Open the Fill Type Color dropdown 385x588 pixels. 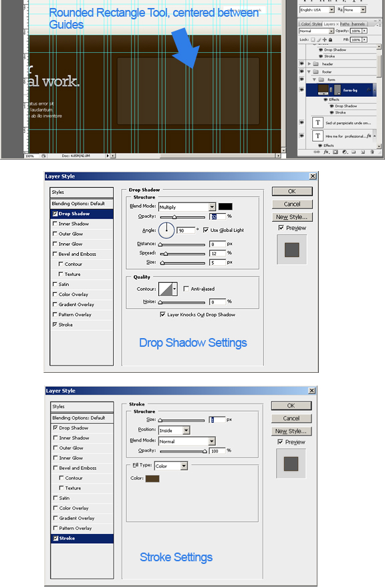171,466
